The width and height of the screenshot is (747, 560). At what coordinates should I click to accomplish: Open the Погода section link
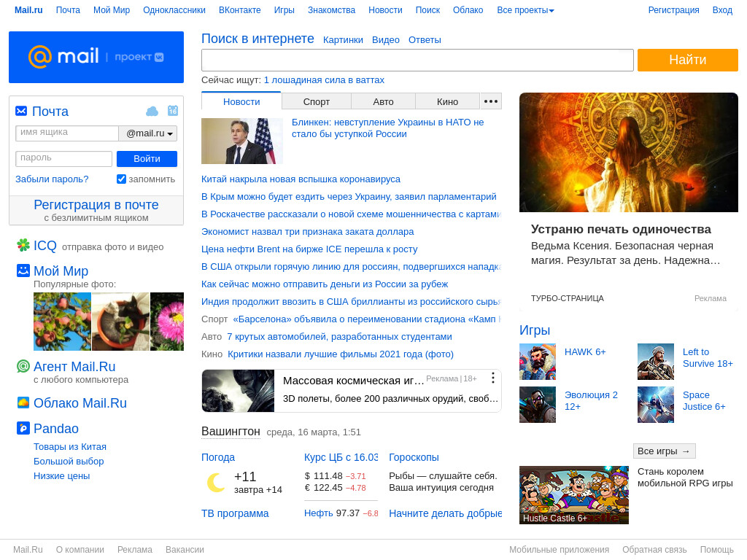click(218, 457)
